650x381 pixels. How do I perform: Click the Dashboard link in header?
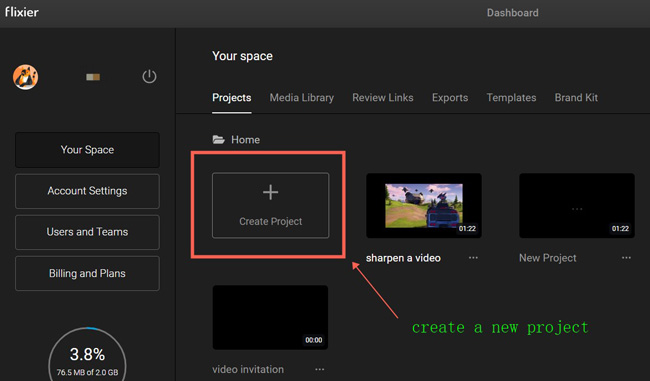pyautogui.click(x=512, y=13)
